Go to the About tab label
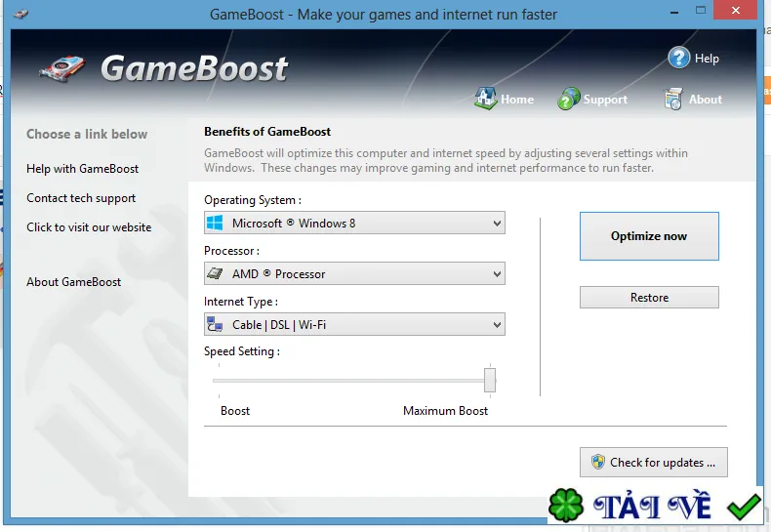The image size is (771, 532). pos(705,100)
